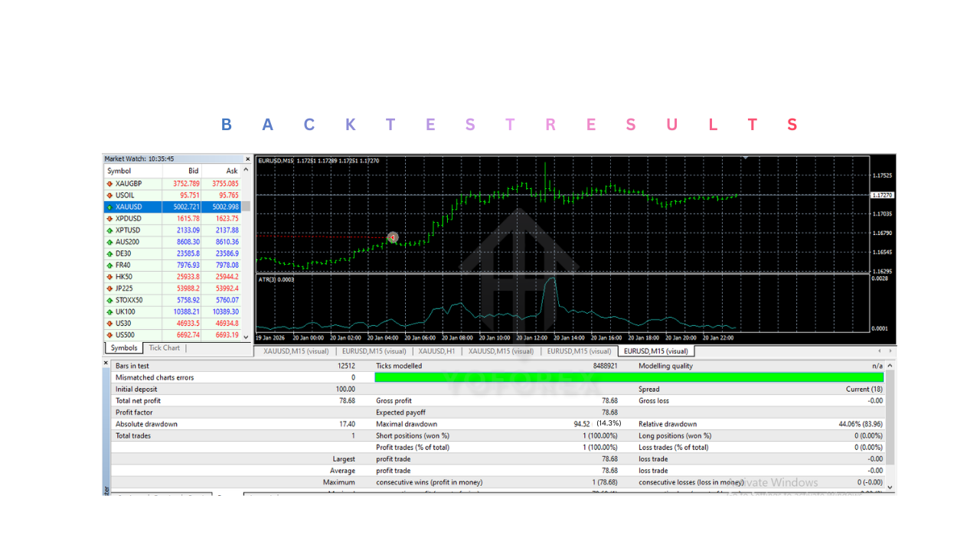This screenshot has height=551, width=980.
Task: Click the red arrow icon beside USOIL
Action: [110, 195]
